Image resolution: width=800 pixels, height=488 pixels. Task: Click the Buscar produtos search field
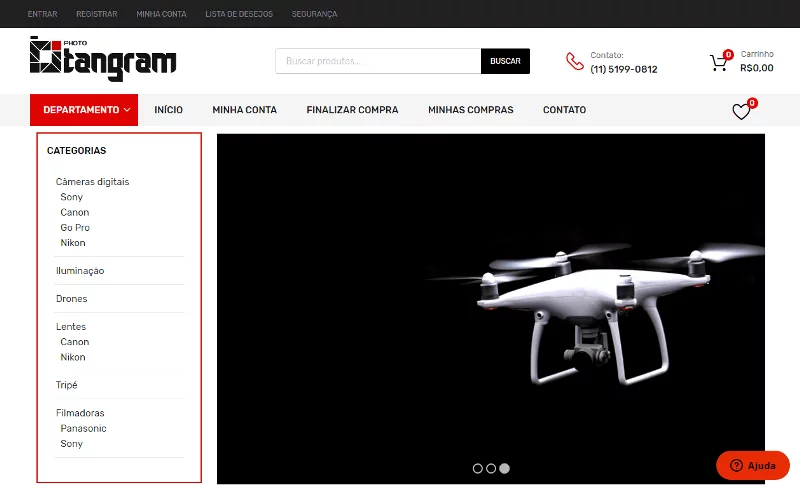pyautogui.click(x=378, y=61)
